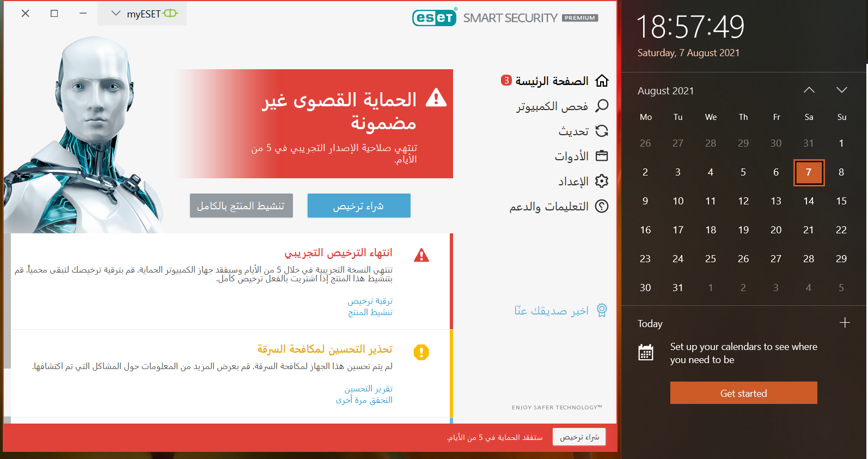
Task: Open the التحقق مرة أخرى link
Action: point(364,400)
